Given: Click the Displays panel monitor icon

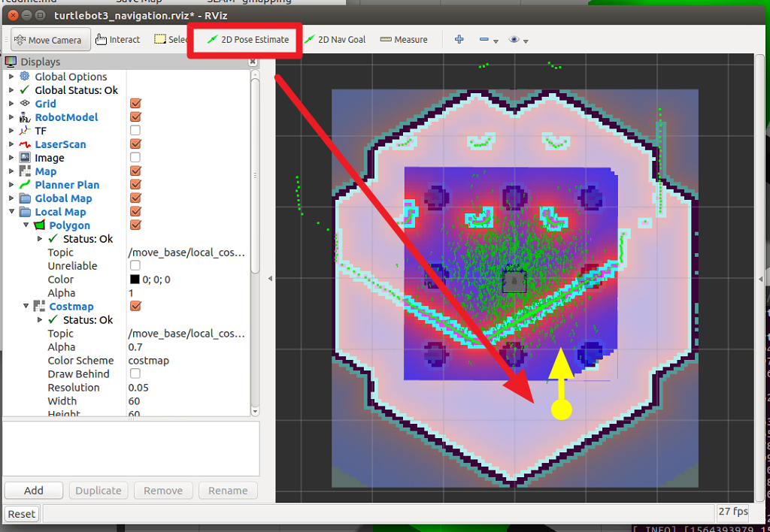Looking at the screenshot, I should 11,62.
